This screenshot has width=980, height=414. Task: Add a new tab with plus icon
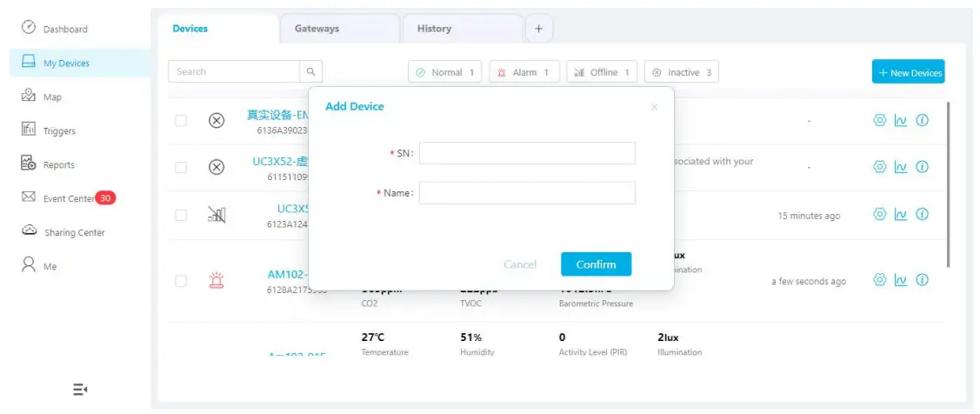[x=538, y=29]
